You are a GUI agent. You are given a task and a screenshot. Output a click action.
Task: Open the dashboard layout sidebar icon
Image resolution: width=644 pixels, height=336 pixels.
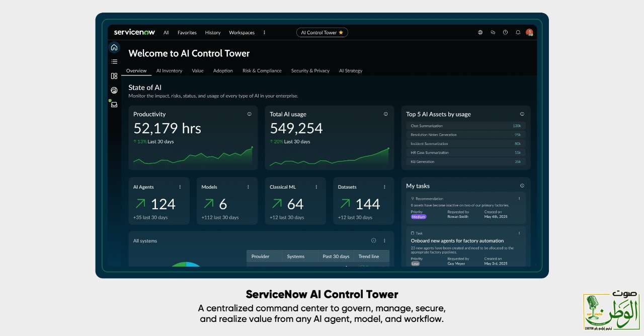[114, 76]
